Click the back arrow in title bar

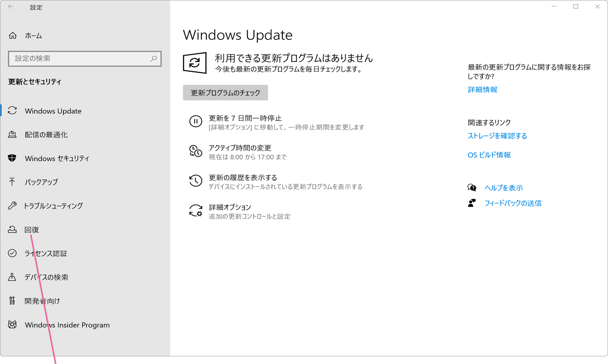click(11, 7)
